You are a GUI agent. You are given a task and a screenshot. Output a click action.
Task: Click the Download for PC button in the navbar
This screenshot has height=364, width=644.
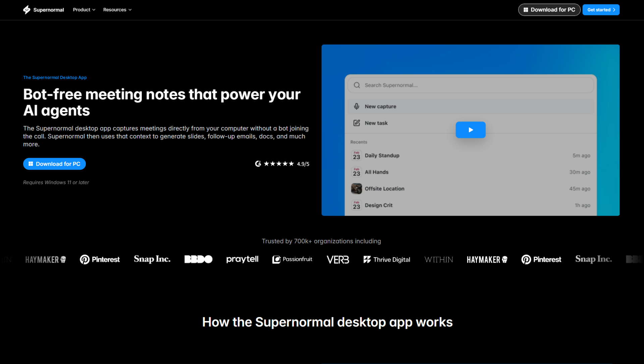[549, 10]
